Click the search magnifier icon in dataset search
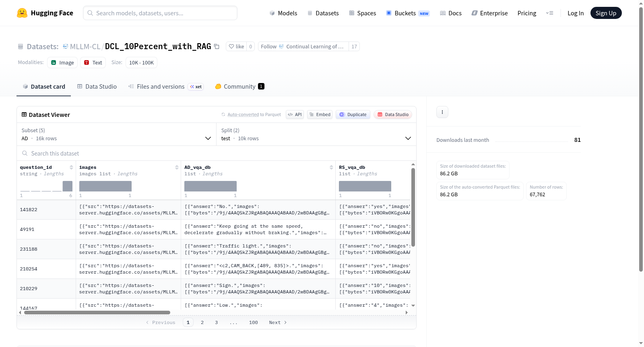The image size is (644, 347). (x=25, y=153)
